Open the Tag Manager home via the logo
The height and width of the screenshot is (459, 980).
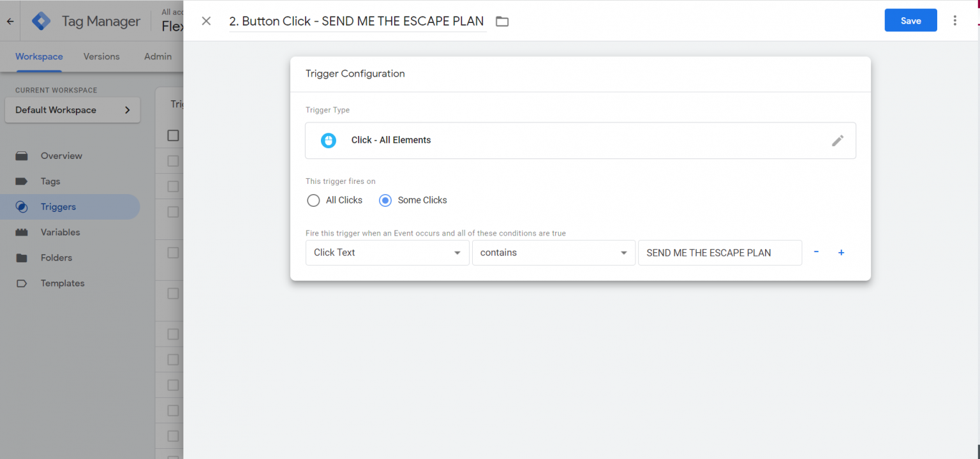pos(41,20)
